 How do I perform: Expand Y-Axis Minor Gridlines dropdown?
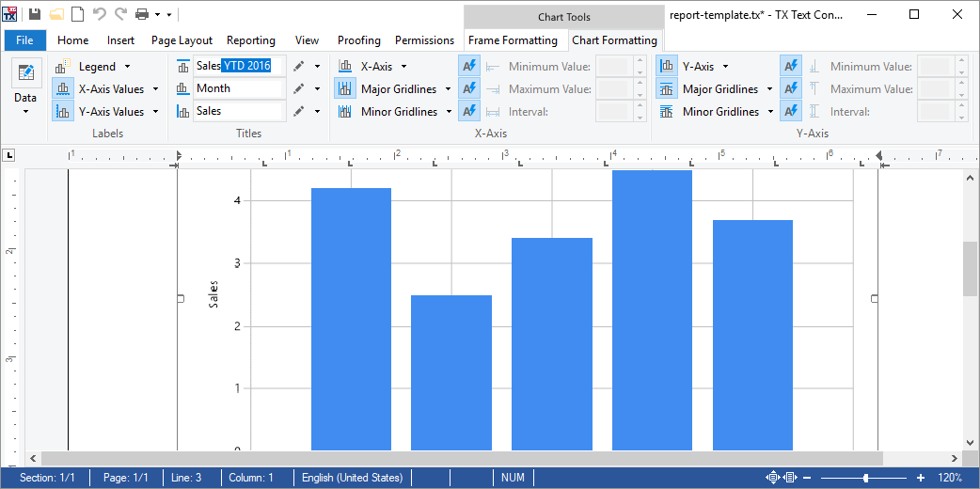(x=770, y=111)
